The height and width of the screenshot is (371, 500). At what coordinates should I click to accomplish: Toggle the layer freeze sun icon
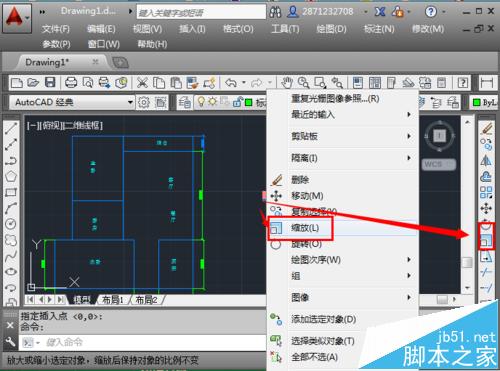tap(212, 102)
